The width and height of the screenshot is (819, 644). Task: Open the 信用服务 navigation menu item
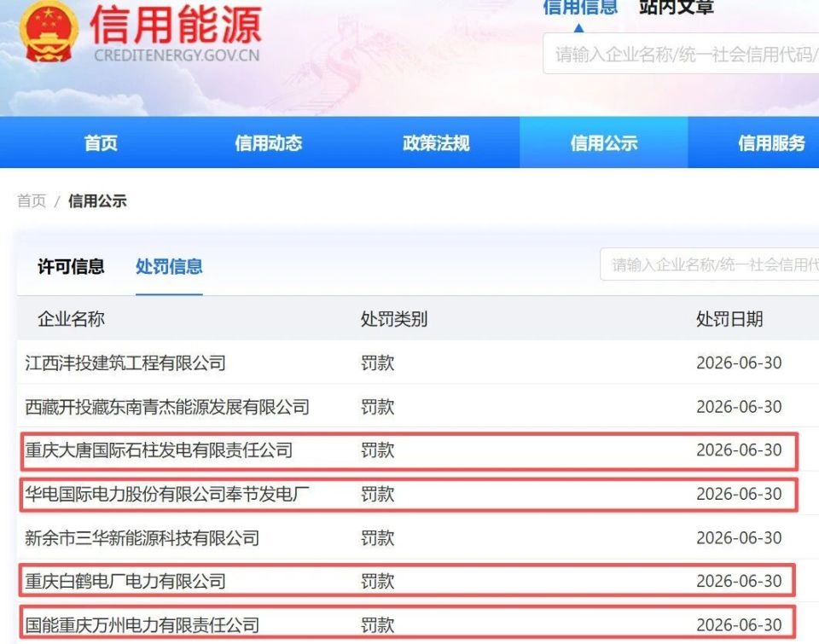[771, 142]
